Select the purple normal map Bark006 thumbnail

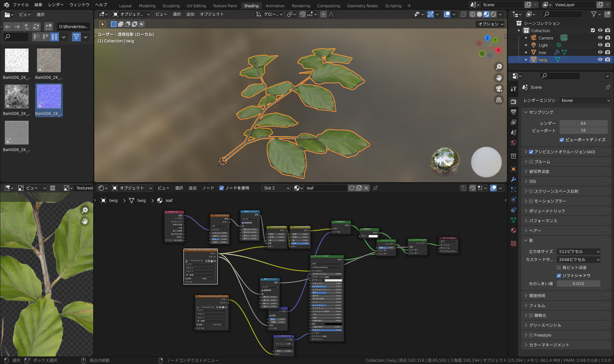(x=49, y=97)
